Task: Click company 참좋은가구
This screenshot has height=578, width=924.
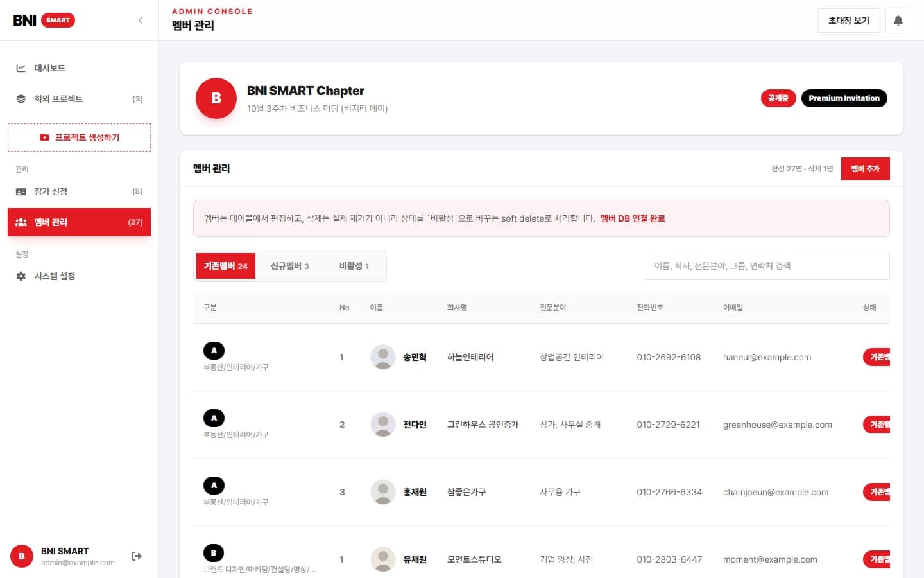Action: (466, 492)
